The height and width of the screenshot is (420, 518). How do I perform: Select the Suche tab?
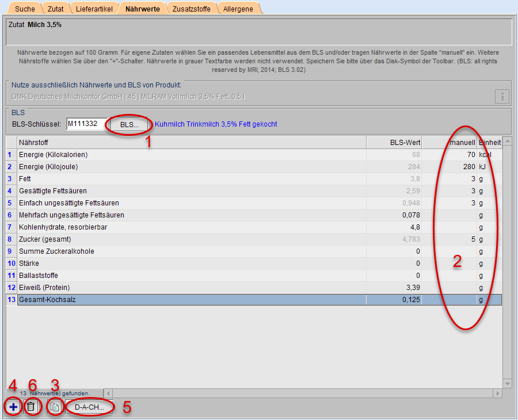[25, 9]
